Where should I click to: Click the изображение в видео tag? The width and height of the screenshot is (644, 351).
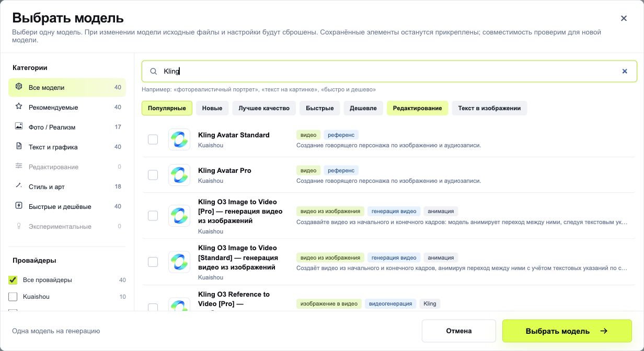click(x=329, y=303)
